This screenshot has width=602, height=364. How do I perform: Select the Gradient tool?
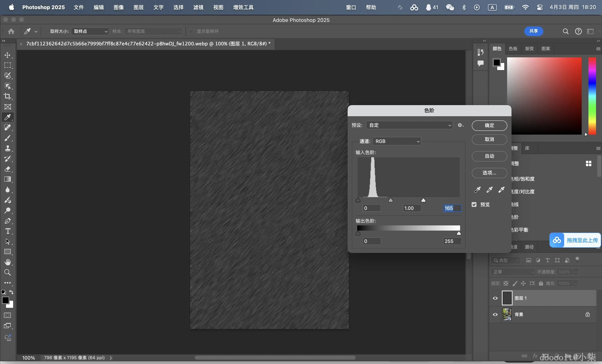click(8, 179)
